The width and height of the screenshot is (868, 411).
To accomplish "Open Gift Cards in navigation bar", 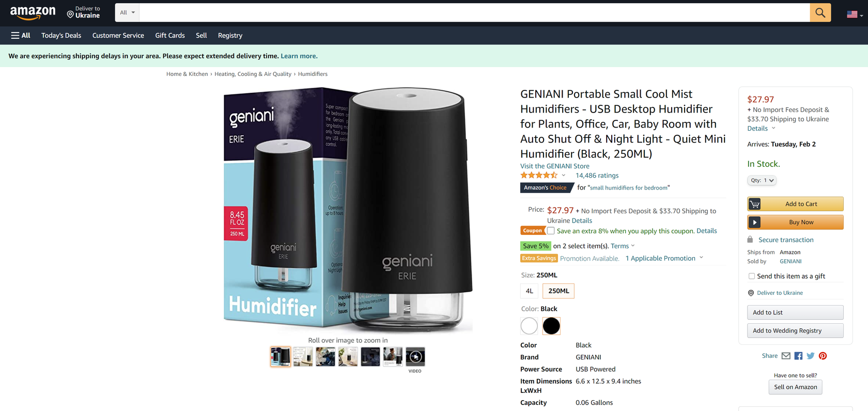I will (170, 36).
